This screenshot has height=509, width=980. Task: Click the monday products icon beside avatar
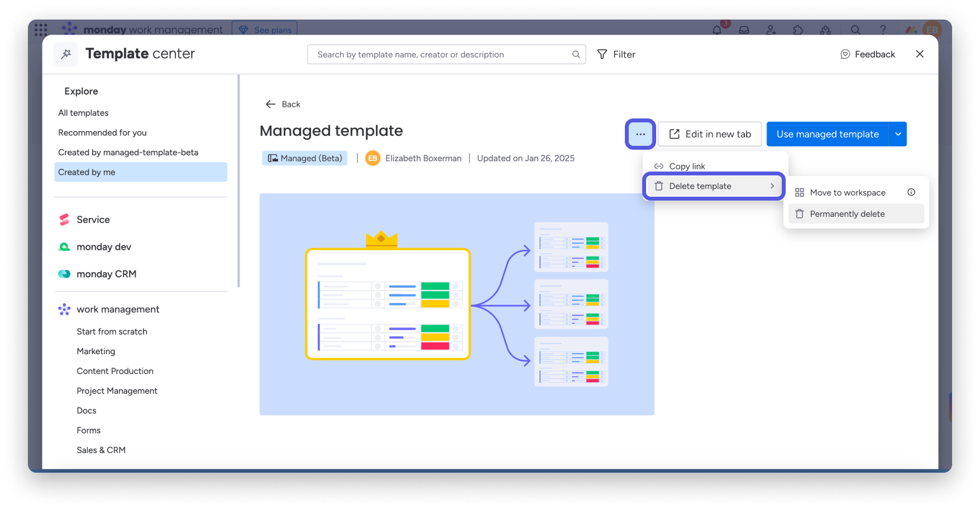pos(911,30)
